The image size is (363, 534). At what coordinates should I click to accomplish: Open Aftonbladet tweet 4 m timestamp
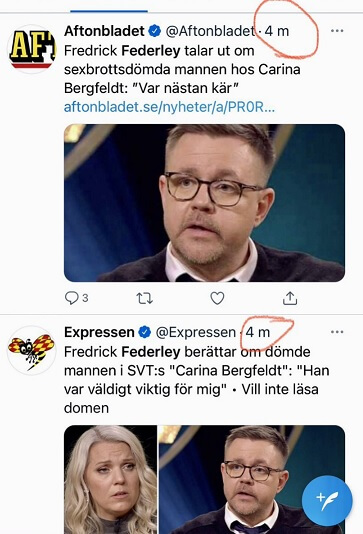277,31
